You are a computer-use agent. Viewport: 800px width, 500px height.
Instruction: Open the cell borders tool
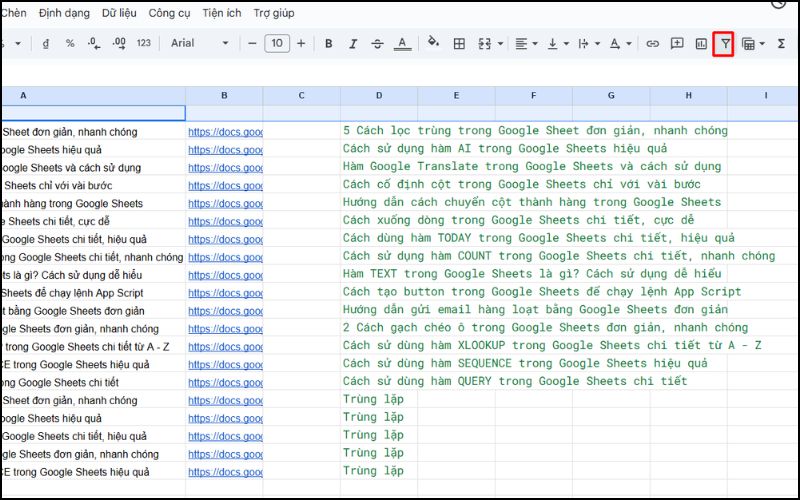(460, 44)
